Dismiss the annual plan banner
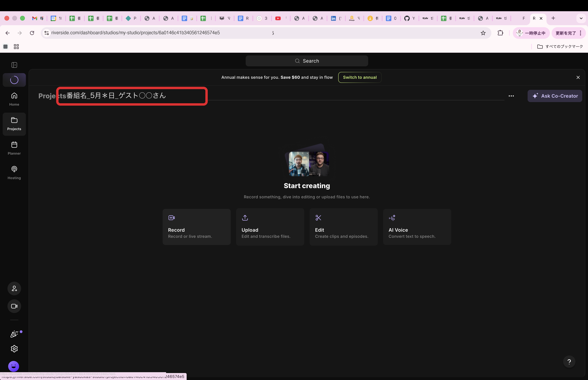Screen dimensions: 588x380 tap(578, 78)
